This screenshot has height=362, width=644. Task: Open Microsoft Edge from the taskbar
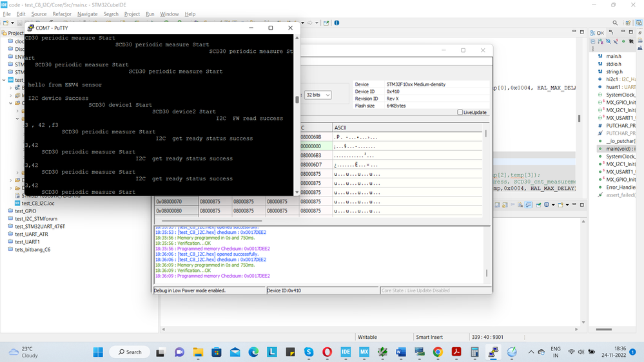coord(253,352)
